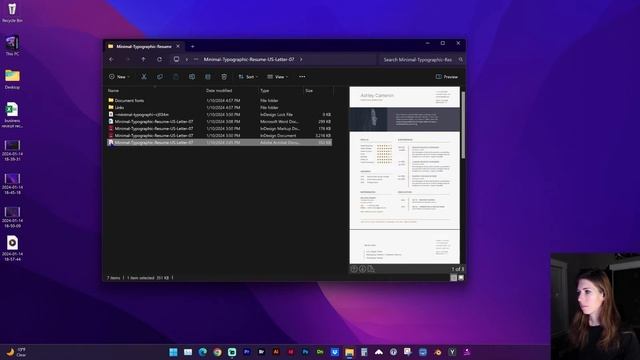
Task: Expand the chevron before the address path ellipsis
Action: tap(187, 60)
